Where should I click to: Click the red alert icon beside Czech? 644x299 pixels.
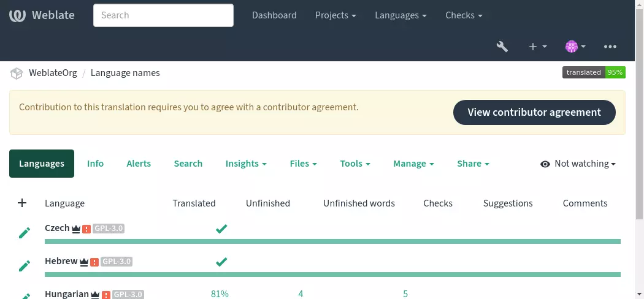(x=86, y=229)
